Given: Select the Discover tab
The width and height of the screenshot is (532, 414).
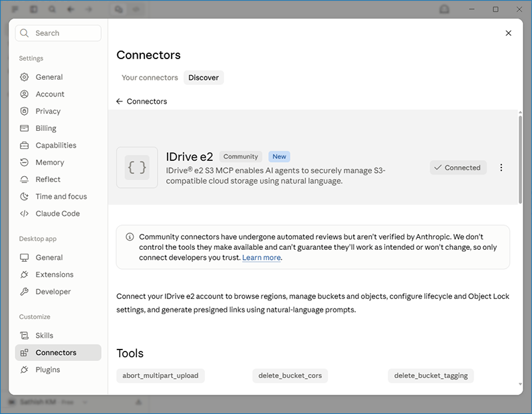Looking at the screenshot, I should click(203, 78).
